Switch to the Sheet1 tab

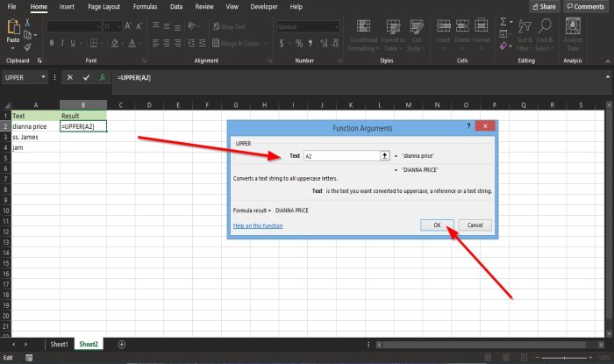pyautogui.click(x=60, y=345)
